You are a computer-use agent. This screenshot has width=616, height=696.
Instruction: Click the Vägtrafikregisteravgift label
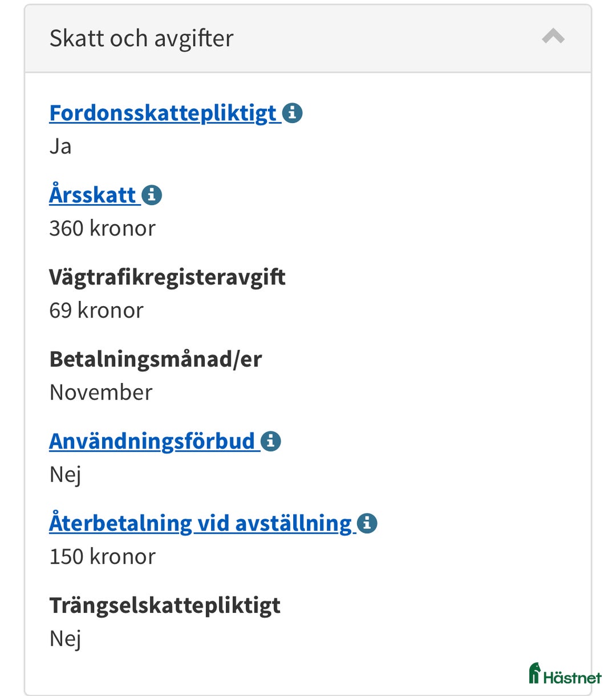point(167,277)
